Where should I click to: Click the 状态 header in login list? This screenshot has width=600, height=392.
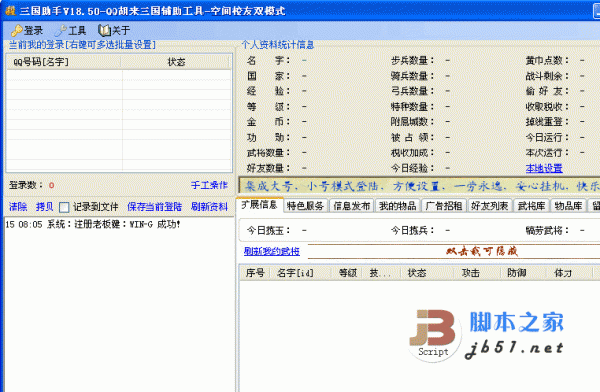[176, 62]
